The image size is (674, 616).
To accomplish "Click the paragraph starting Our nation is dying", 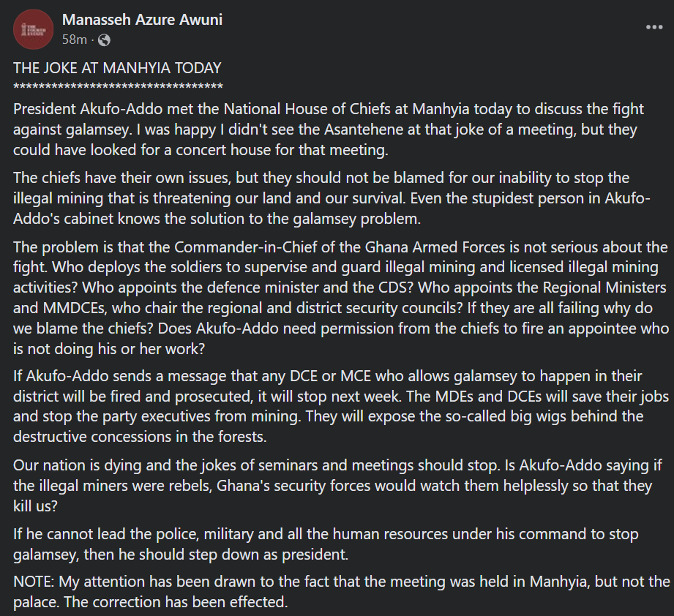I will tap(337, 486).
